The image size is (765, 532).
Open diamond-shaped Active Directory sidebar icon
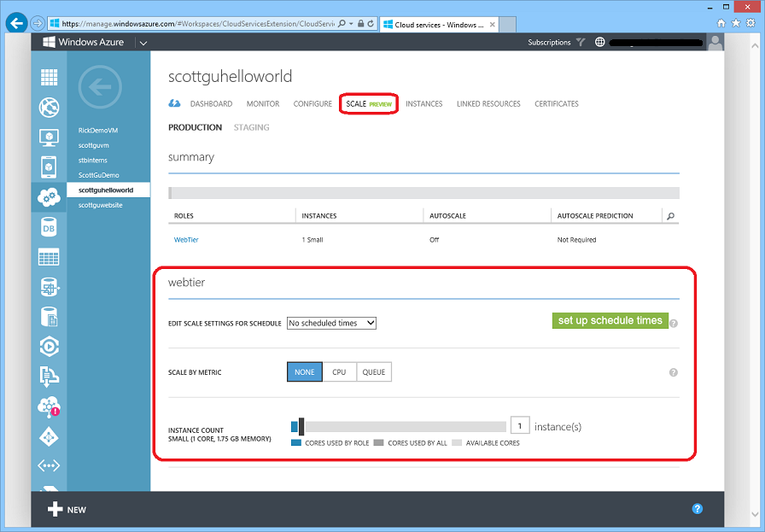[x=49, y=436]
